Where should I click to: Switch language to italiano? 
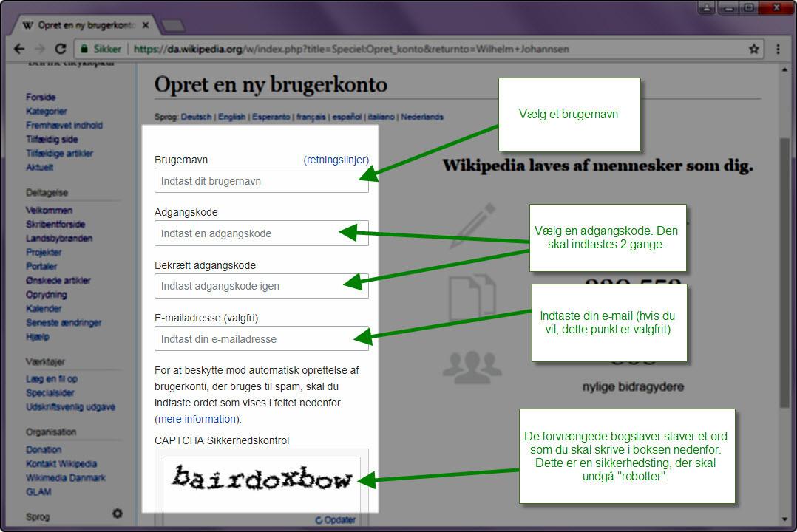(381, 117)
